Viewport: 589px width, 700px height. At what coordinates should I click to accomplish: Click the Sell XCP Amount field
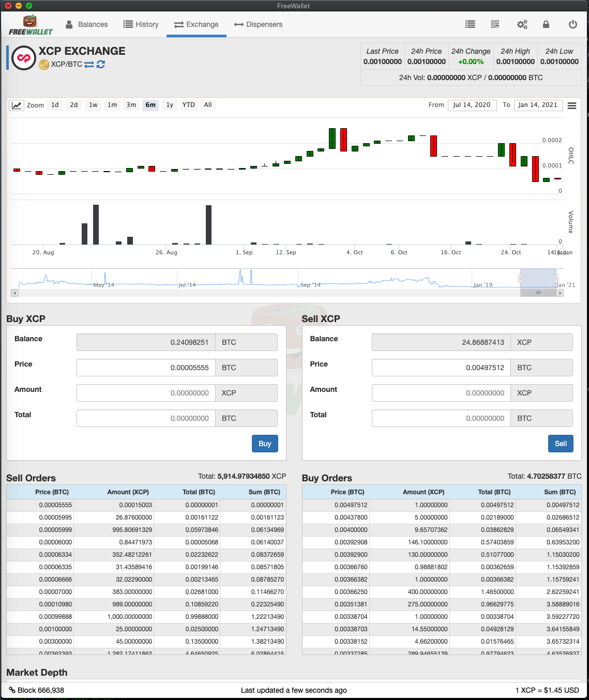point(441,393)
